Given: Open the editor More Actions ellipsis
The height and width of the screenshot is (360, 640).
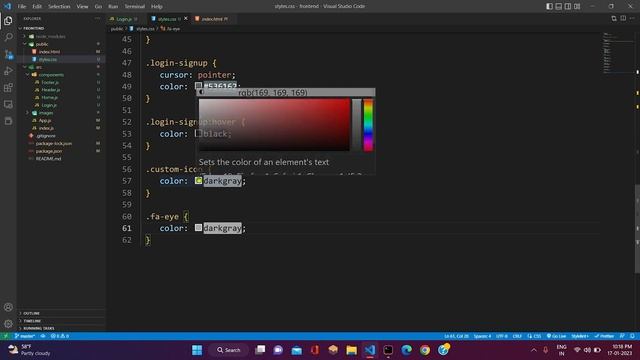Looking at the screenshot, I should coord(632,18).
